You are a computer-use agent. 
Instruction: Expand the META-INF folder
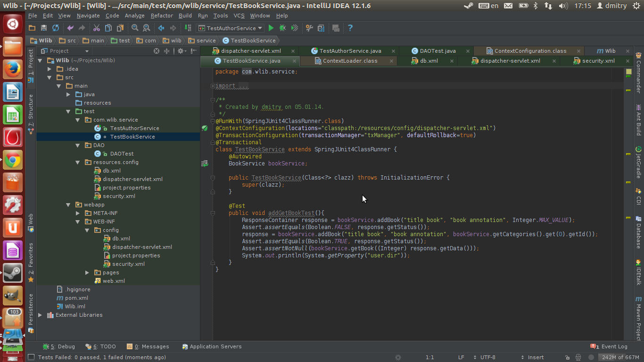tap(78, 213)
